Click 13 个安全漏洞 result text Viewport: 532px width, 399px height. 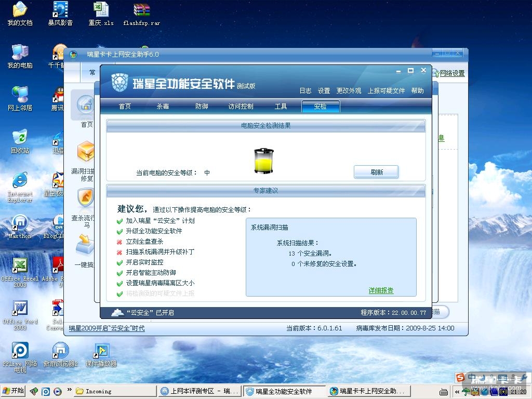point(310,254)
